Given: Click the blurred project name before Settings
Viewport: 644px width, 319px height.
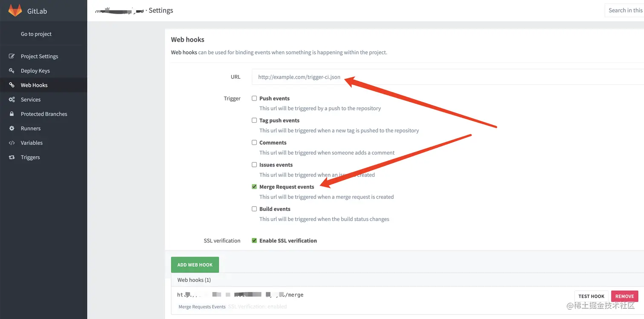Looking at the screenshot, I should [x=119, y=10].
